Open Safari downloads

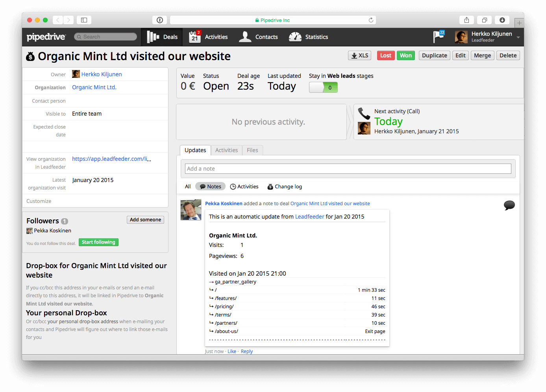point(502,20)
